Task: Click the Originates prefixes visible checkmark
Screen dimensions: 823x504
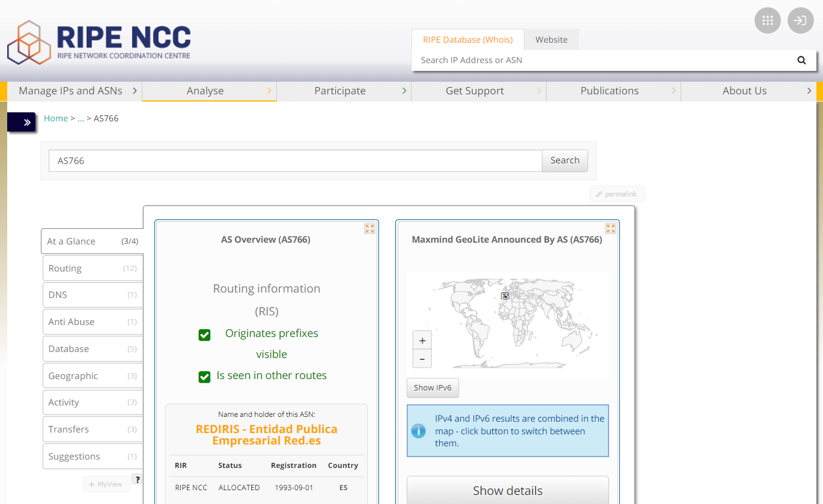Action: point(204,335)
